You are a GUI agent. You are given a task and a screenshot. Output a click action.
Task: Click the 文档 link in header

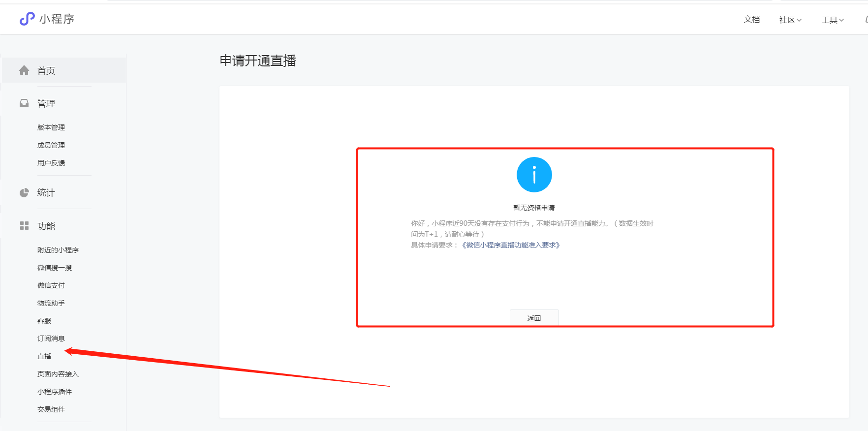coord(752,19)
